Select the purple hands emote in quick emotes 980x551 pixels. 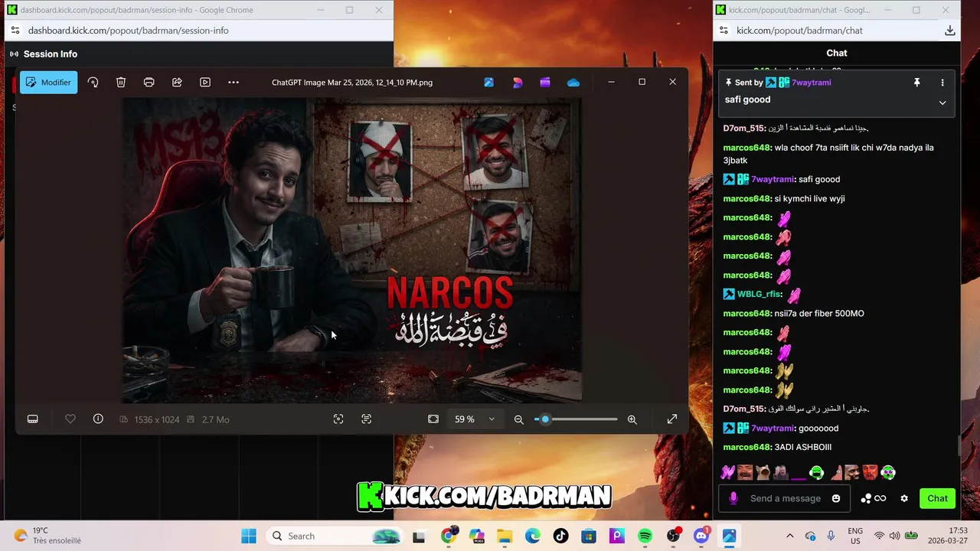pos(727,472)
